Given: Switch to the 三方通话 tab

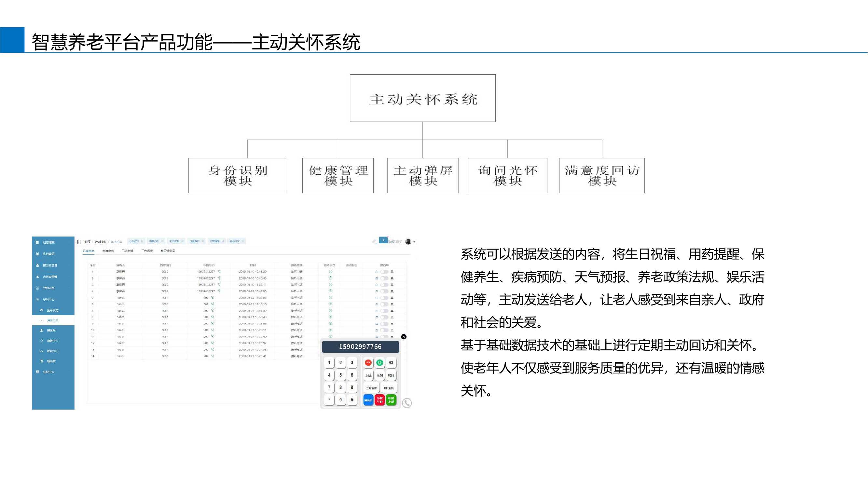Looking at the screenshot, I should click(147, 251).
